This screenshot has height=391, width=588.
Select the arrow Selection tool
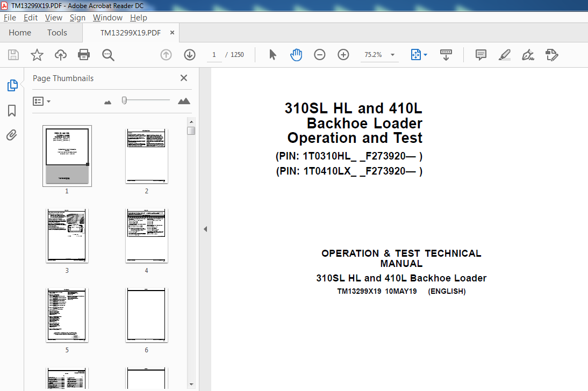273,55
